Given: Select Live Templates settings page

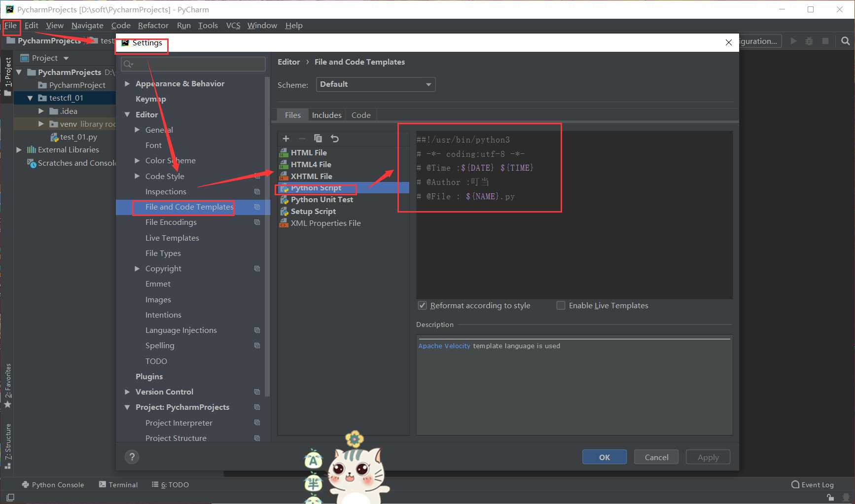Looking at the screenshot, I should pyautogui.click(x=172, y=238).
